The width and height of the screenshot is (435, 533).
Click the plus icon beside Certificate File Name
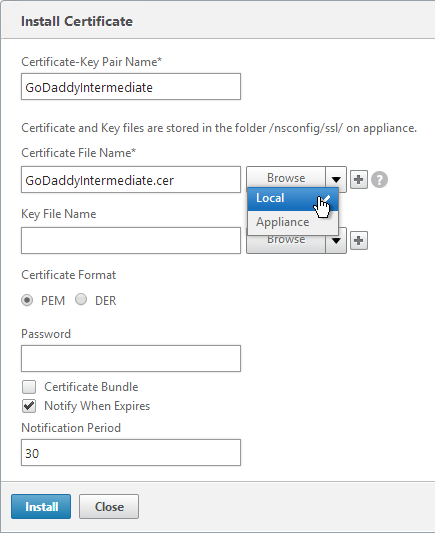359,179
